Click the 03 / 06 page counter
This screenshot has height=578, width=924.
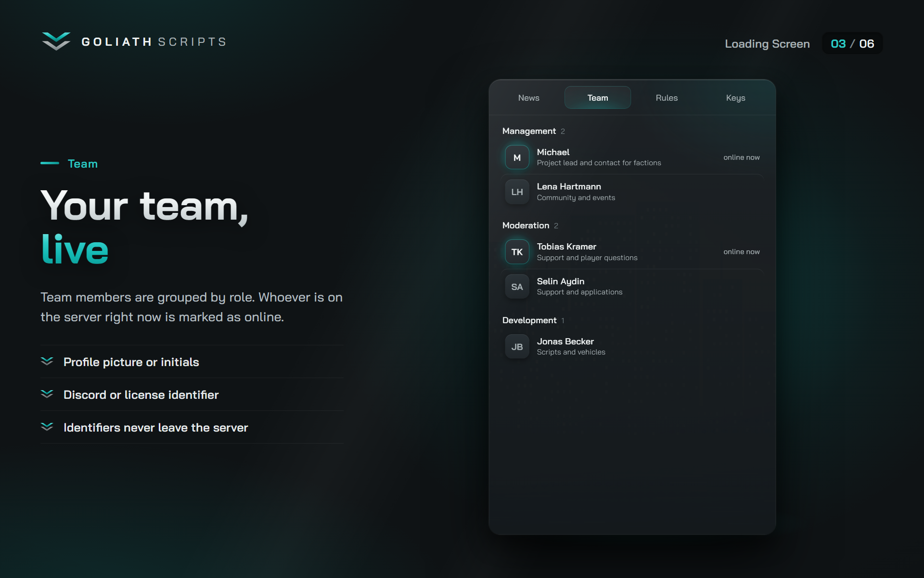tap(852, 43)
